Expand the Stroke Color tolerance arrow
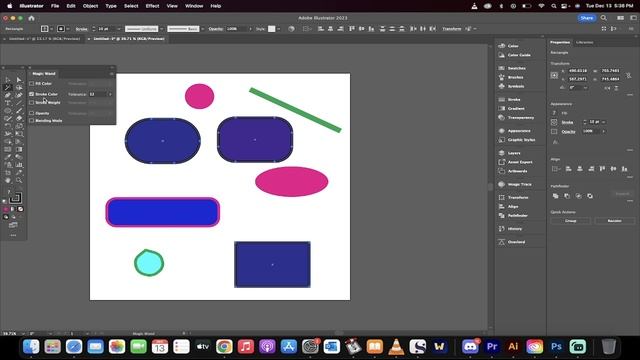640x360 pixels. [x=110, y=94]
